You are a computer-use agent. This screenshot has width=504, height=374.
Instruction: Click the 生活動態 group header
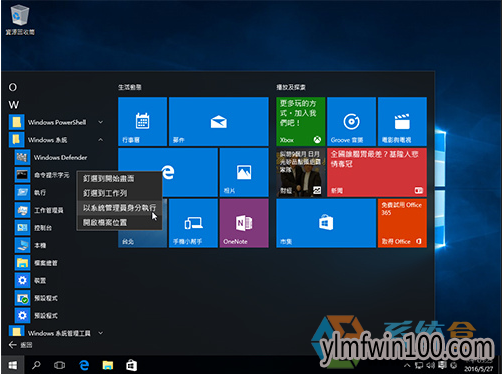pos(130,87)
